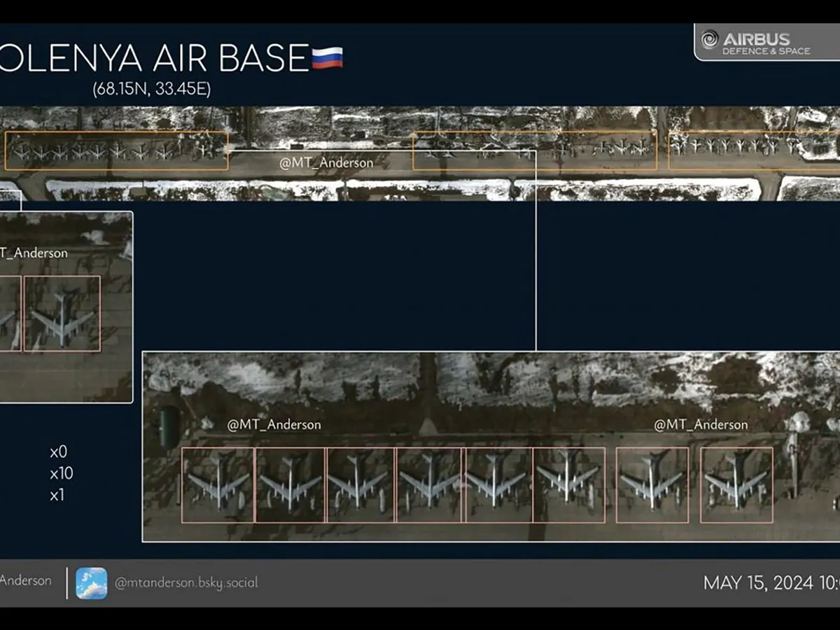The height and width of the screenshot is (630, 840).
Task: Click the fully visible boxed aircraft in left inset
Action: pos(62,314)
